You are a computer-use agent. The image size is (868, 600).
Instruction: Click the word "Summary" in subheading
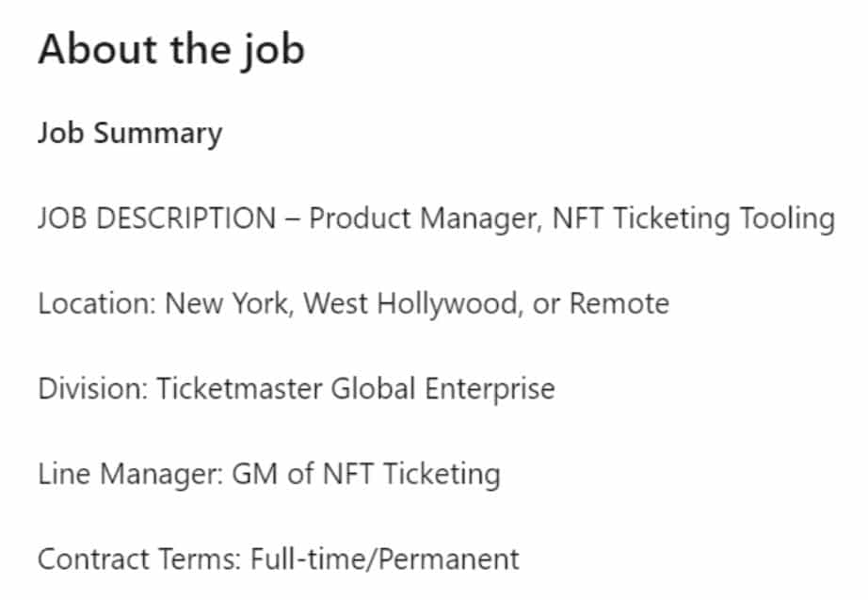(158, 136)
